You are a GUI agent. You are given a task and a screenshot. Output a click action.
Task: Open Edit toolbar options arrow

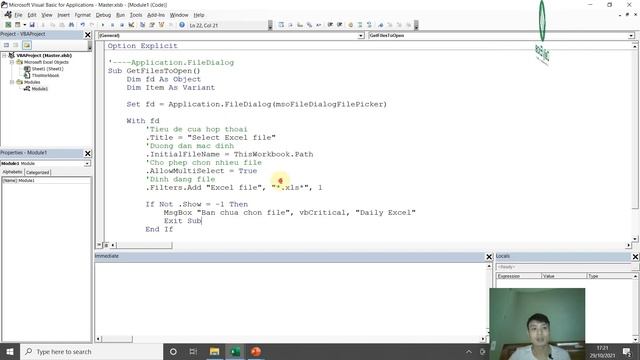[x=416, y=25]
